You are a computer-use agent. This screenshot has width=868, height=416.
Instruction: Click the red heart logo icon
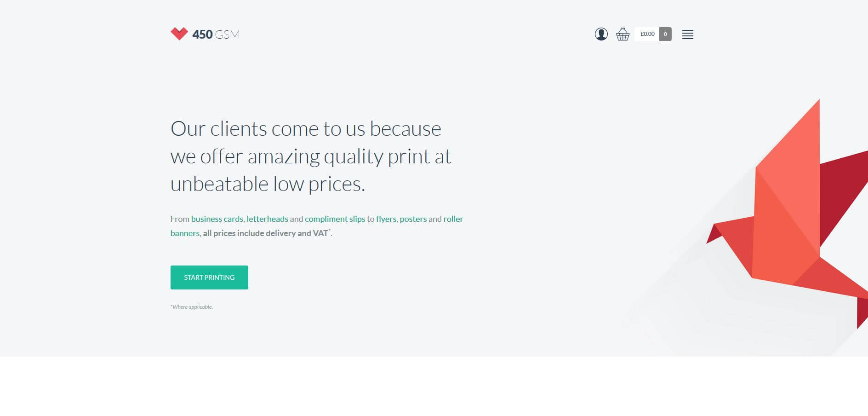pos(179,34)
